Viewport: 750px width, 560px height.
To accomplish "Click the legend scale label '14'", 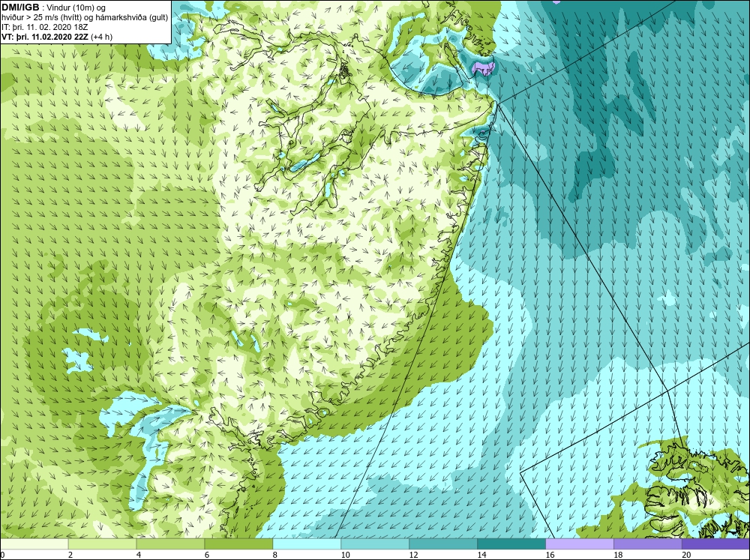I will coord(481,555).
